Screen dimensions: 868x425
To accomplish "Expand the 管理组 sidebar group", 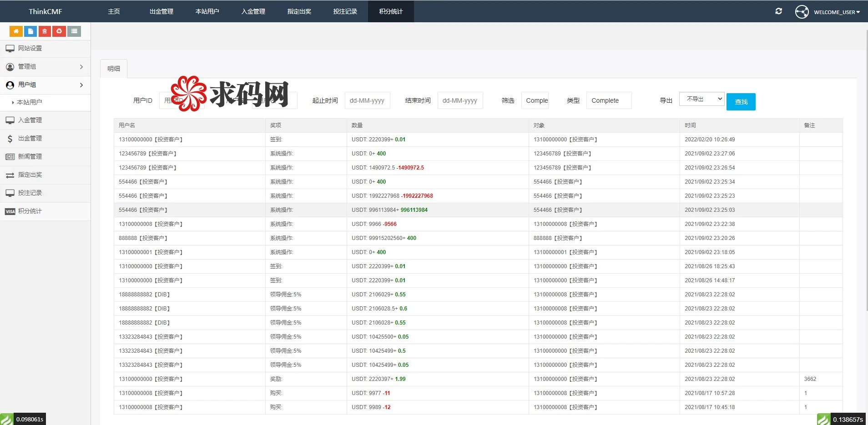I will [x=45, y=67].
